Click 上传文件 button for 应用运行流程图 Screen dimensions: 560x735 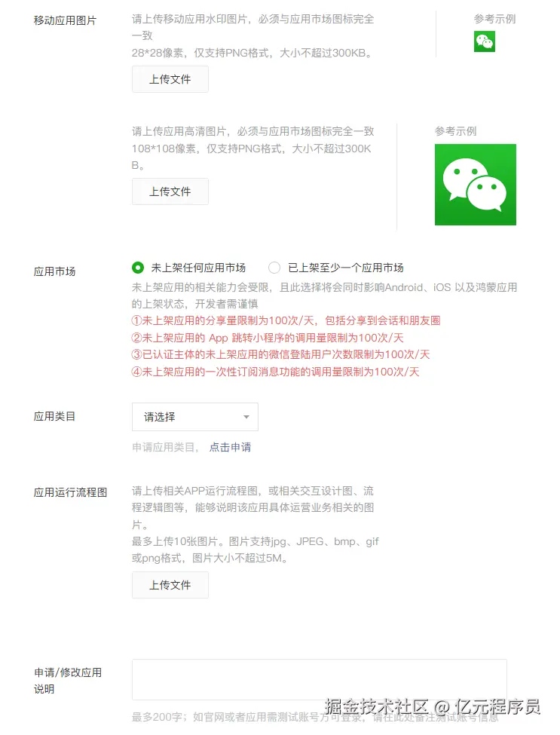pyautogui.click(x=170, y=585)
